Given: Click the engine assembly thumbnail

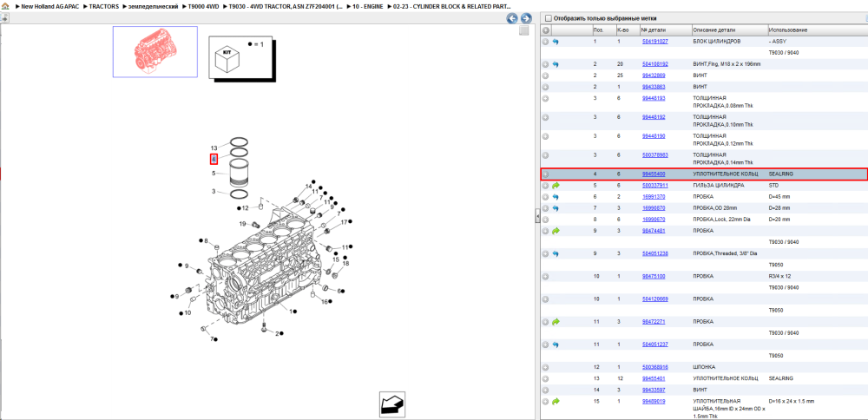Looking at the screenshot, I should coord(155,51).
